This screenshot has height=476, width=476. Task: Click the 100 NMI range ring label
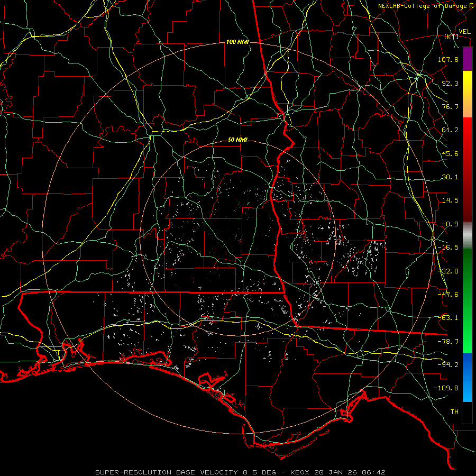coord(237,42)
